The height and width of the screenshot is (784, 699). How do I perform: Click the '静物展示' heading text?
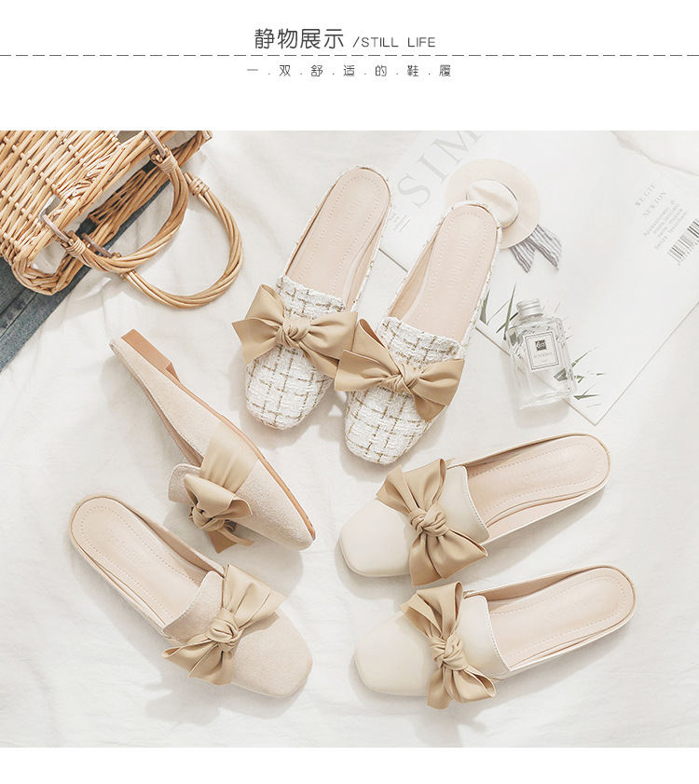[299, 39]
